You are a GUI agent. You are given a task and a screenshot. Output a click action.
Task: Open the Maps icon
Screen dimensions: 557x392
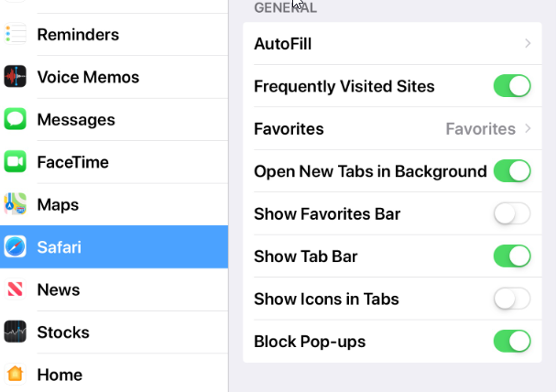click(x=15, y=204)
